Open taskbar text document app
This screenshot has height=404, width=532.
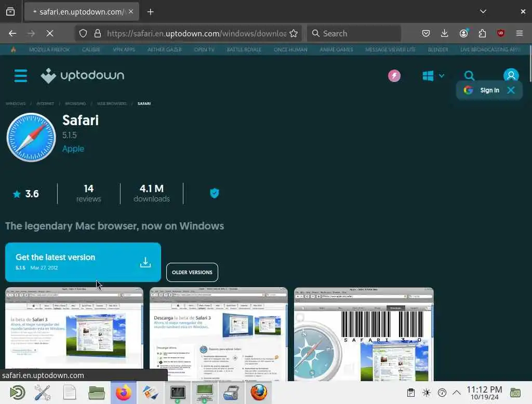(70, 393)
